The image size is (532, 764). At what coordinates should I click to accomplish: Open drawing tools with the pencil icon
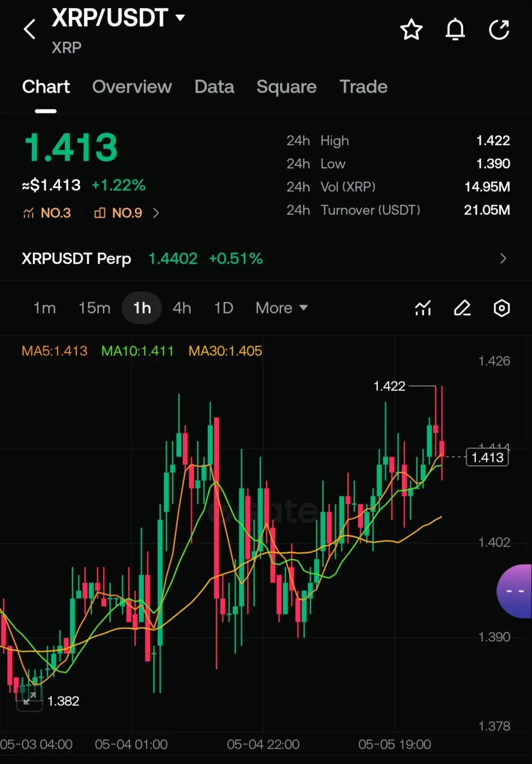(462, 308)
